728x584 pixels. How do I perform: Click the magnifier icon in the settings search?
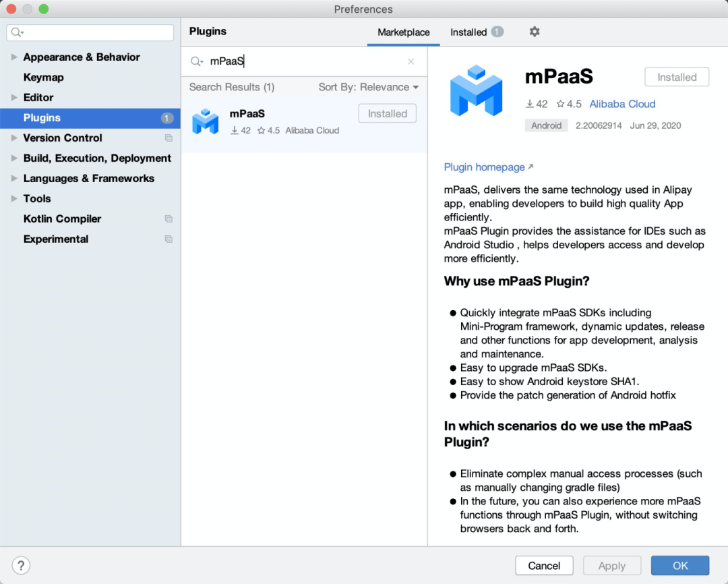coord(18,32)
